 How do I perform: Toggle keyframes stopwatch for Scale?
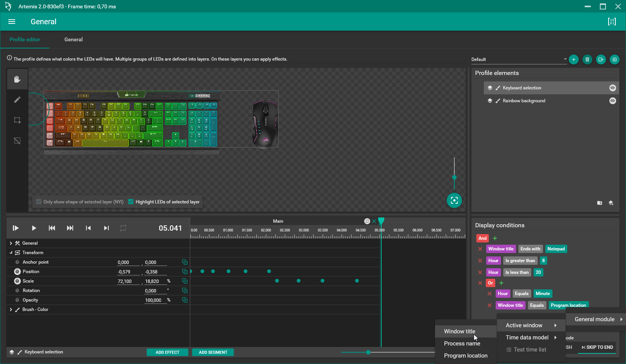(17, 281)
